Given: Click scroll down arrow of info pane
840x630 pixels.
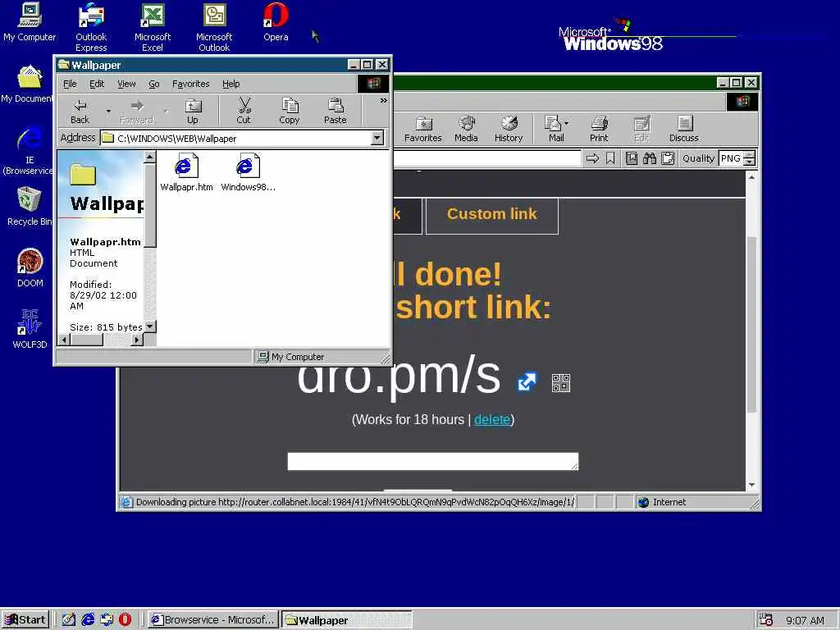Looking at the screenshot, I should (150, 326).
